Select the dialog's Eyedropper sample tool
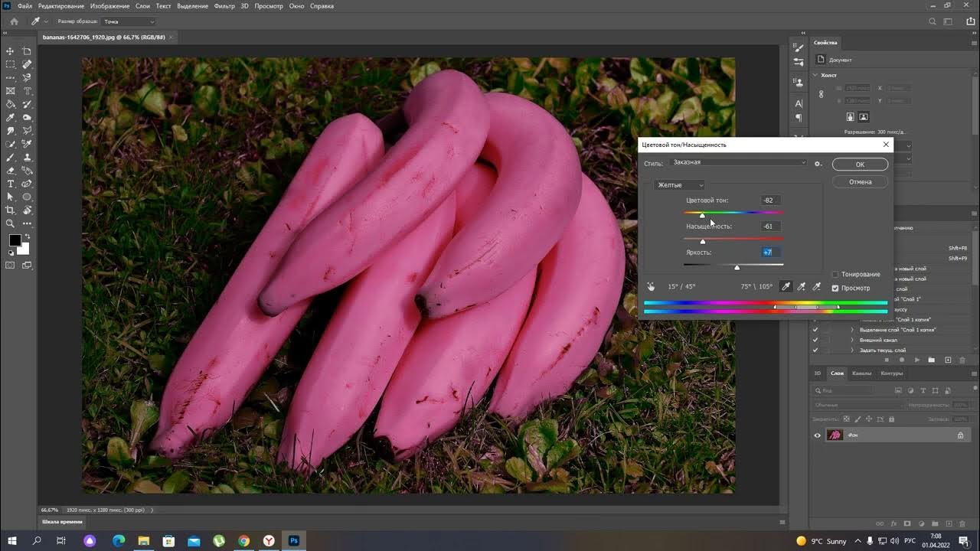This screenshot has width=980, height=551. pyautogui.click(x=786, y=286)
